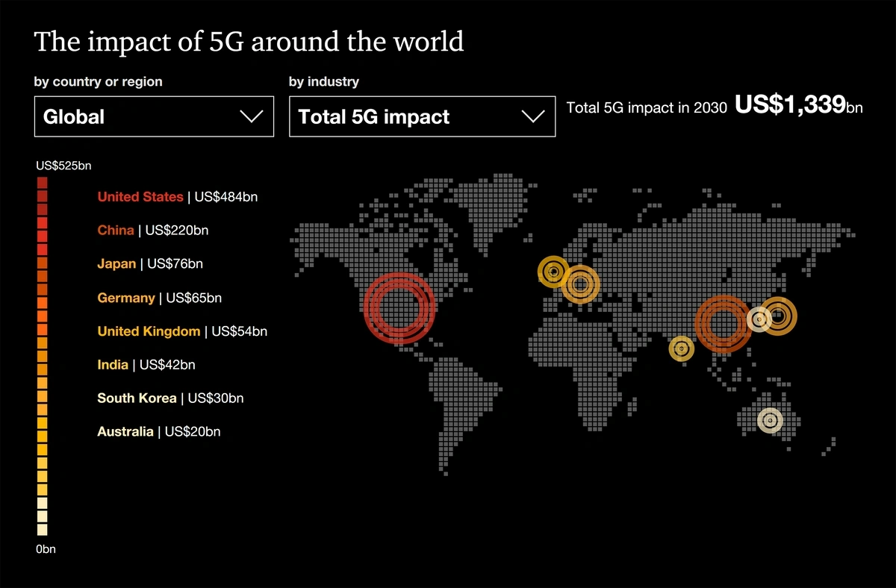This screenshot has height=588, width=896.
Task: Click the 'by country or region' label
Action: (x=98, y=81)
